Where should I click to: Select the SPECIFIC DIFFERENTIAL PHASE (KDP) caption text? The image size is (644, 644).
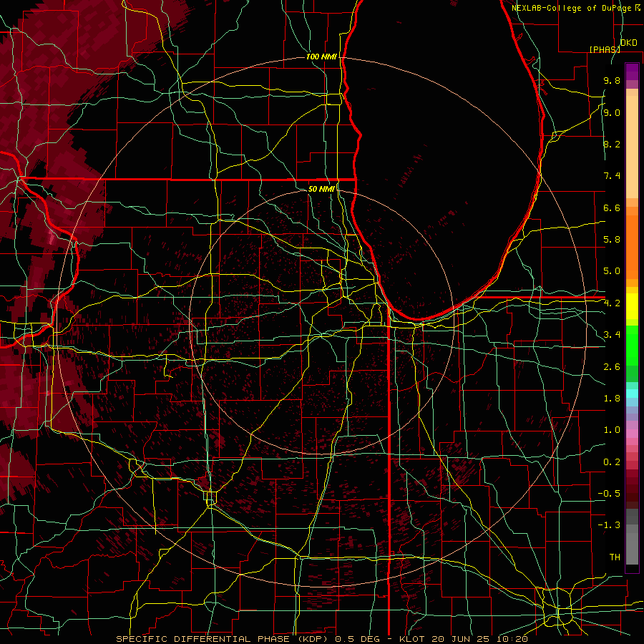point(221,639)
